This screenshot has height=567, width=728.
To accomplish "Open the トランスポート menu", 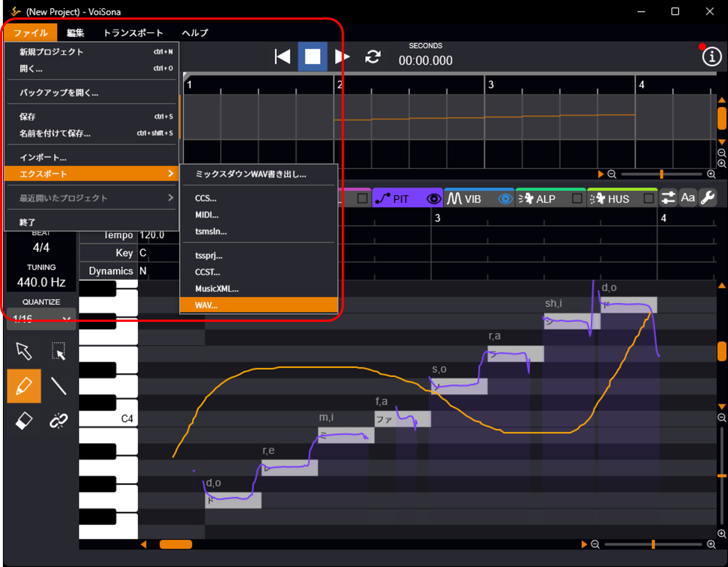I will click(x=133, y=33).
